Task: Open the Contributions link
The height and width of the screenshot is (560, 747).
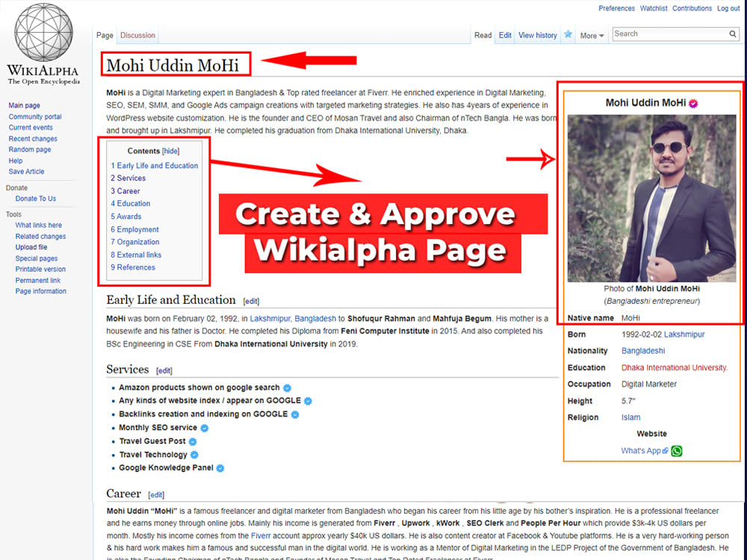Action: click(692, 8)
